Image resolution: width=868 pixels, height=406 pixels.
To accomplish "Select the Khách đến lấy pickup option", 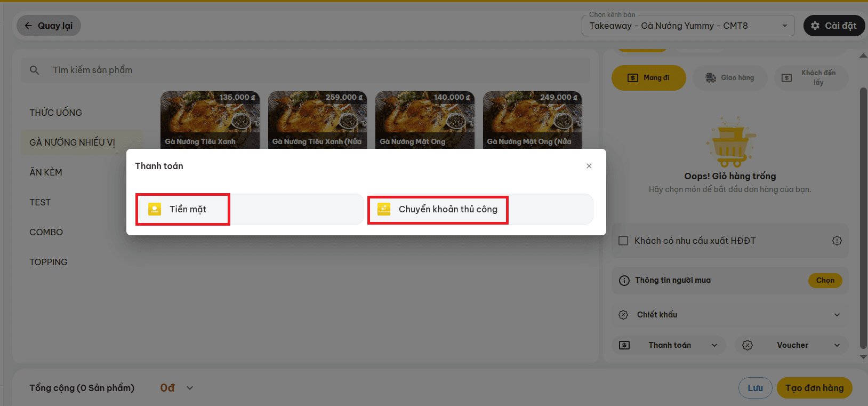I will [811, 78].
